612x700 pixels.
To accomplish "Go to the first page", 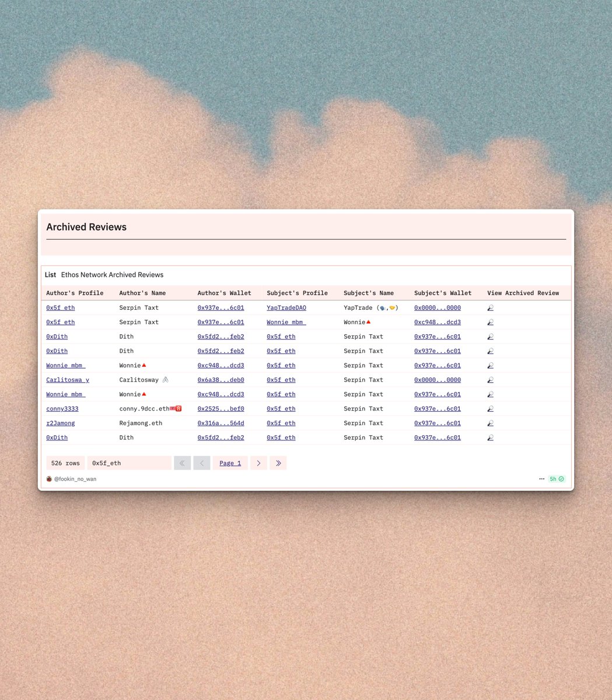I will click(182, 463).
